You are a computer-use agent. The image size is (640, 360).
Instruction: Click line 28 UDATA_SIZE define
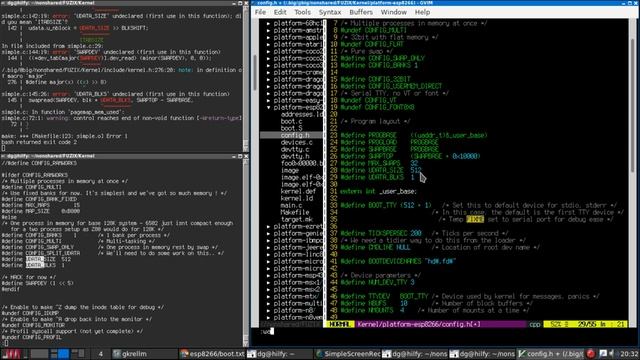[x=380, y=170]
